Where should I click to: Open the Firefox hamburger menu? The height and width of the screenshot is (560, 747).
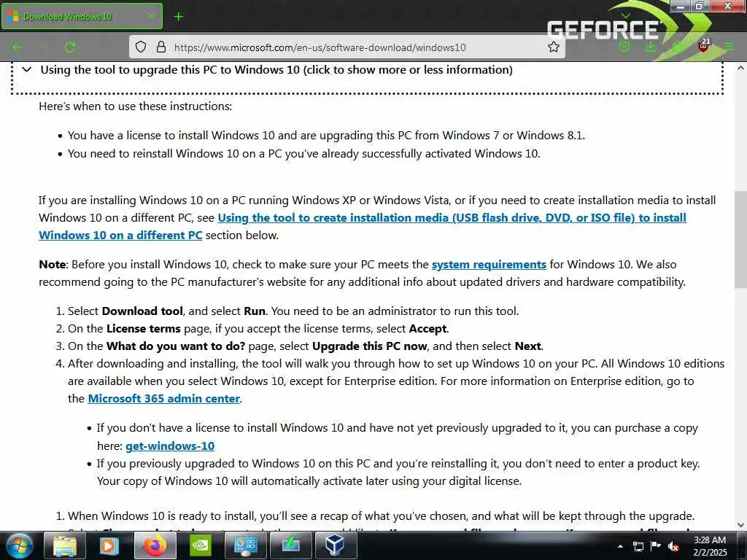(729, 47)
